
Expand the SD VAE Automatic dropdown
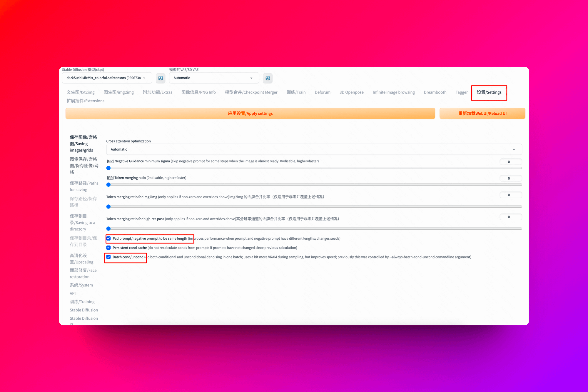[214, 78]
